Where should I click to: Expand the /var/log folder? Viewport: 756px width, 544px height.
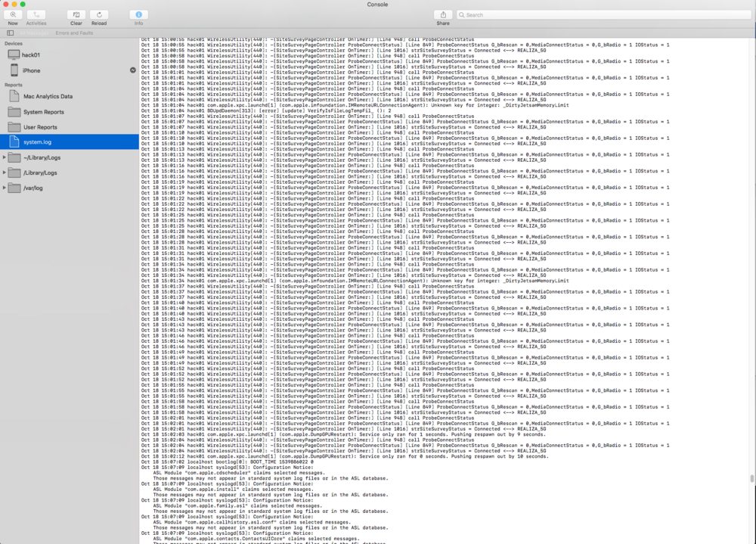point(6,188)
